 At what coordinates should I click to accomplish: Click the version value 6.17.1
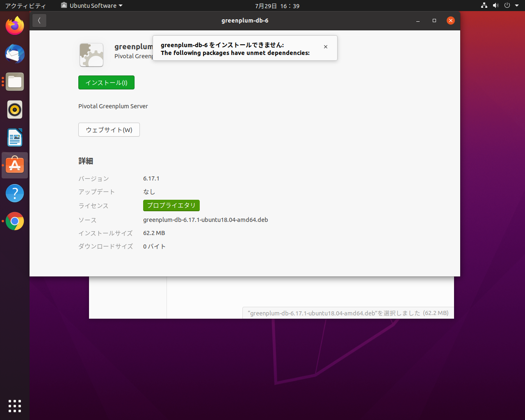(x=151, y=178)
